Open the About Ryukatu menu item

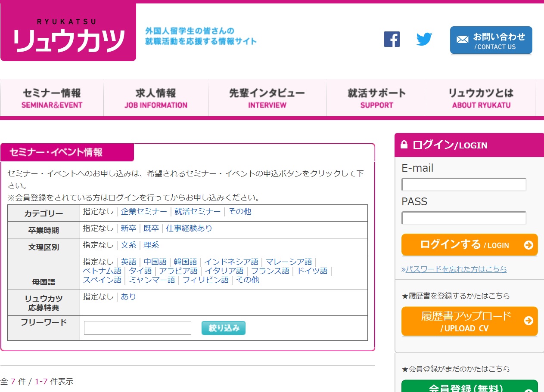[481, 98]
